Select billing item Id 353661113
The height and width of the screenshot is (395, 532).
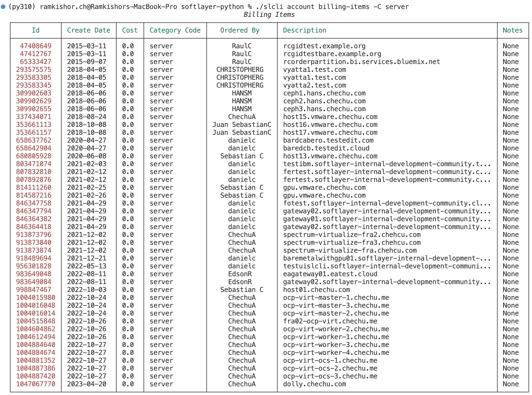(34, 125)
